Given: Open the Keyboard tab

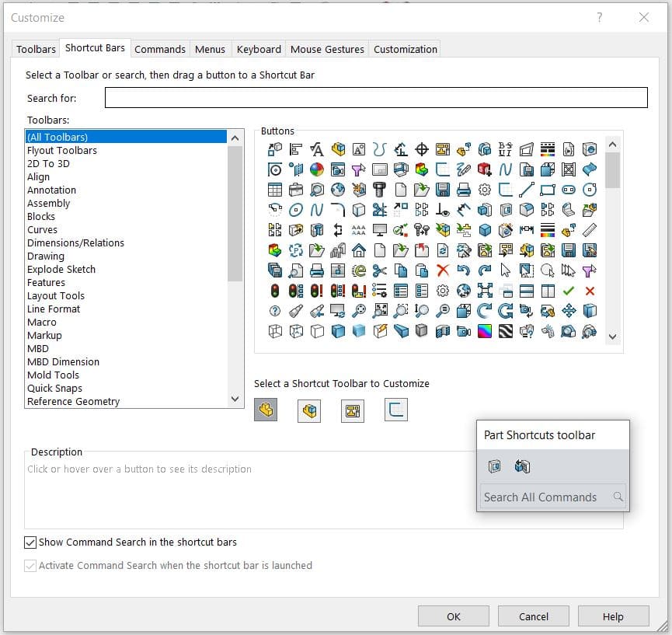Looking at the screenshot, I should point(259,49).
